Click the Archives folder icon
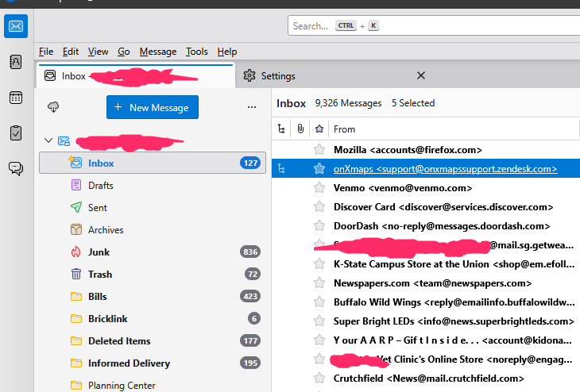This screenshot has width=580, height=392. click(76, 229)
